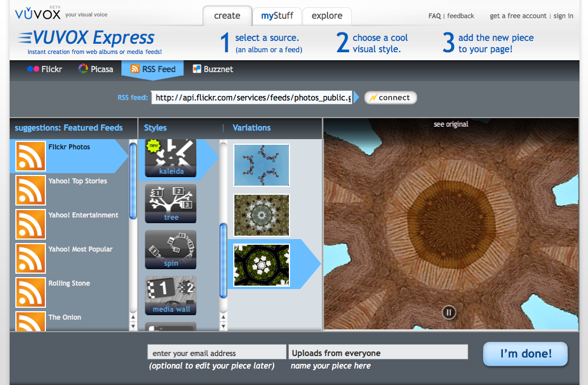588x385 pixels.
Task: Click the Variations header
Action: tap(251, 128)
